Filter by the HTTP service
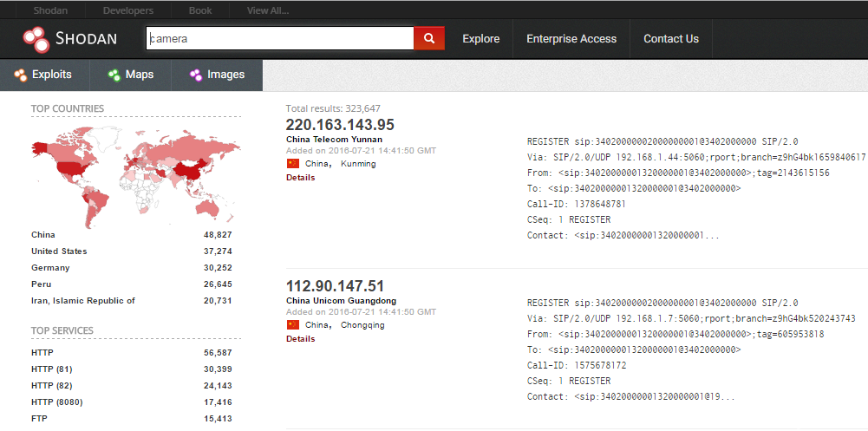The image size is (868, 431). 42,352
